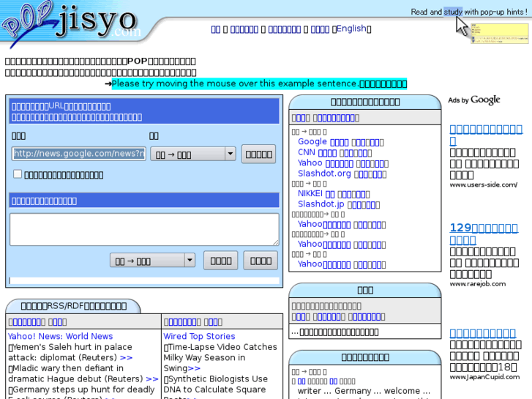Click the highlighted example sentence
Image resolution: width=532 pixels, height=399 pixels.
[x=259, y=83]
